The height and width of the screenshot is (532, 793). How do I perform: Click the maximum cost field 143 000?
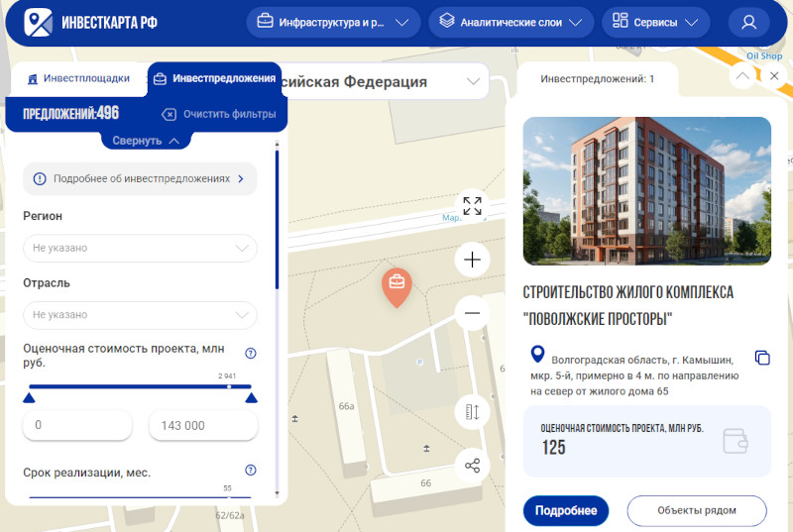[x=203, y=425]
